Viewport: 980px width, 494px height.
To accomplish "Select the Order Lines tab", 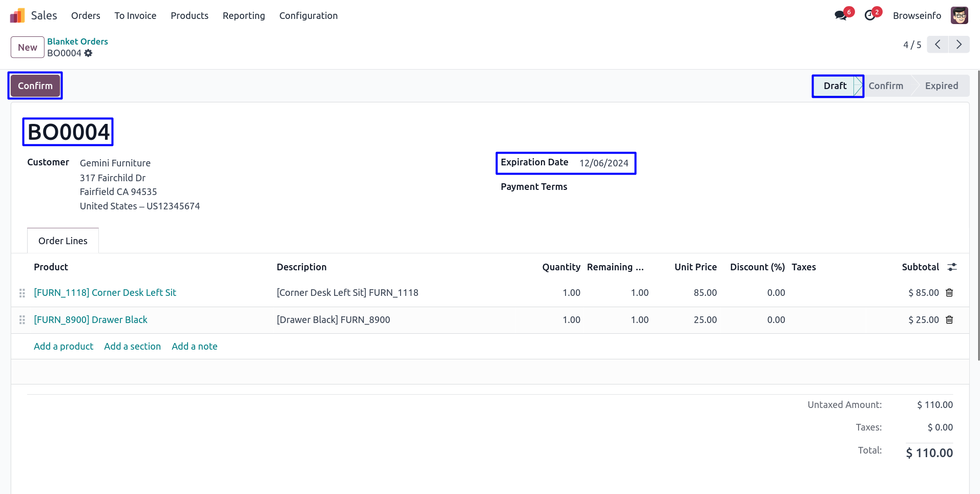I will tap(62, 241).
